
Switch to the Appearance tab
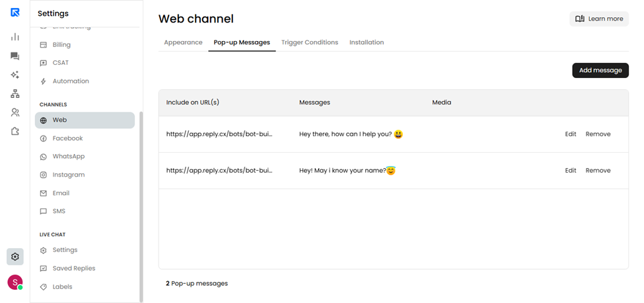point(183,42)
